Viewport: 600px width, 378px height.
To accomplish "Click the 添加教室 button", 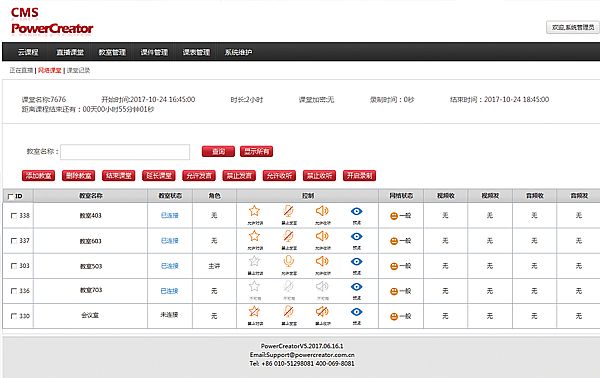I will [x=38, y=176].
